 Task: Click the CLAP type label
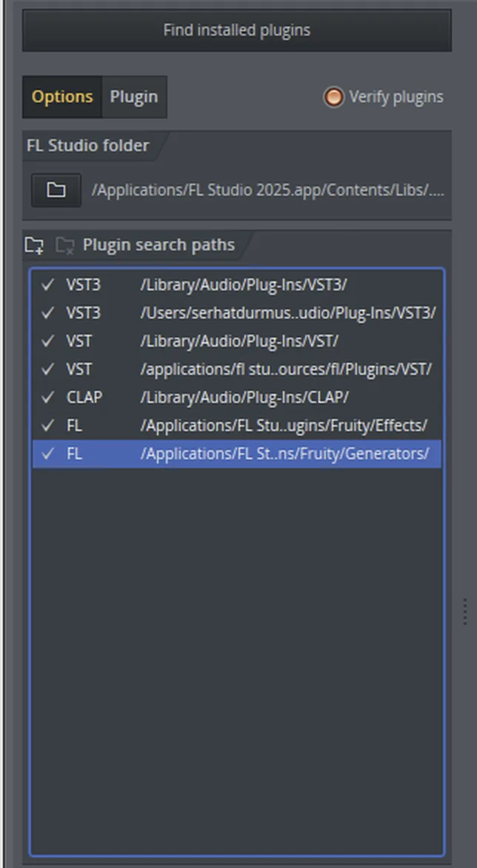(84, 397)
